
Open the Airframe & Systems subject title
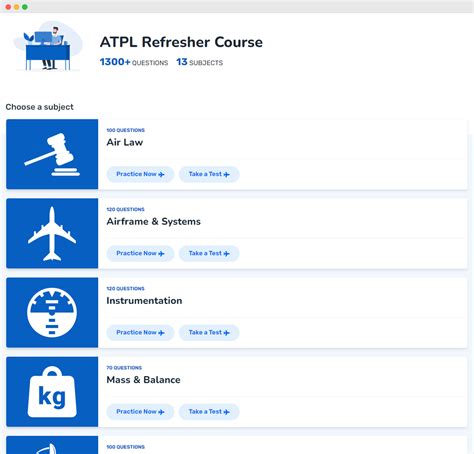[x=153, y=222]
